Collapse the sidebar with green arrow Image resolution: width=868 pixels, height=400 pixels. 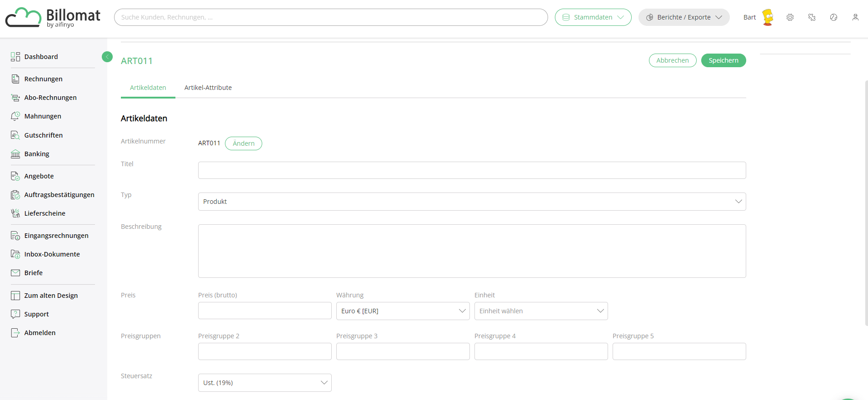107,57
